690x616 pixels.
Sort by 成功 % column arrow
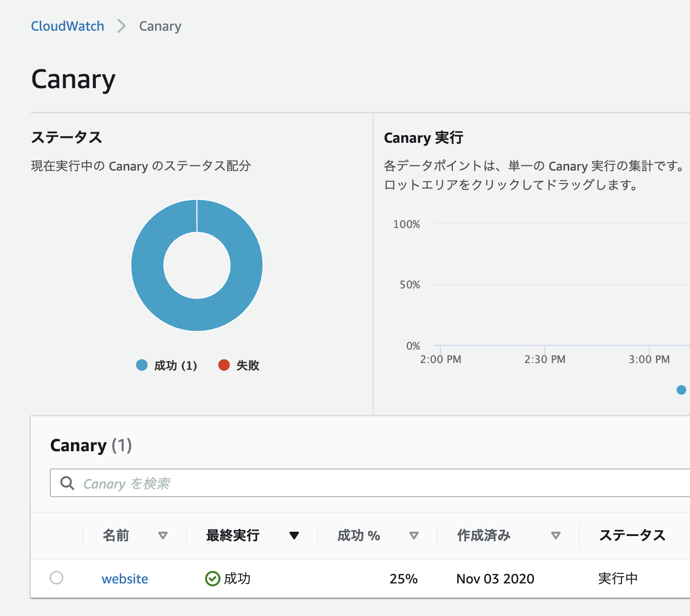(x=414, y=536)
